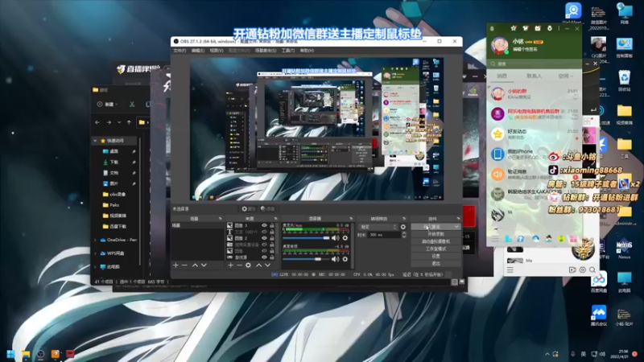Viewport: 644px width, 362px height.
Task: Lock the display capture source at the list bottom
Action: [272, 257]
